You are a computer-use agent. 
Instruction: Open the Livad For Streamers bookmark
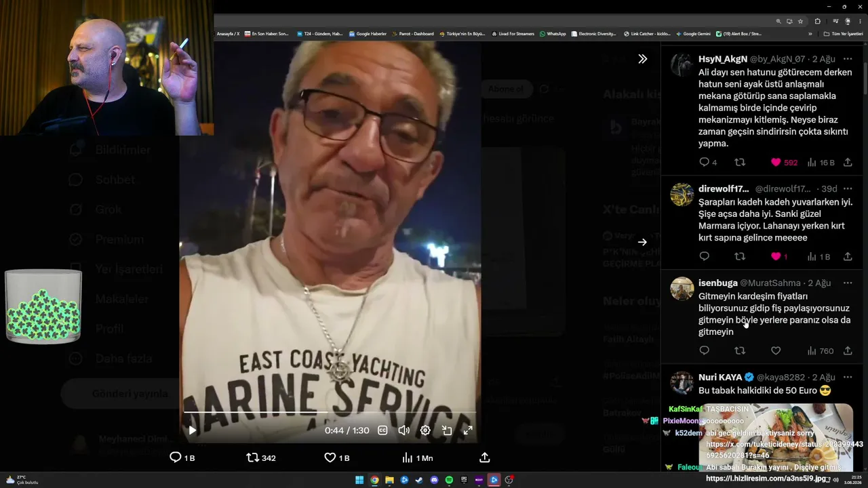(513, 34)
